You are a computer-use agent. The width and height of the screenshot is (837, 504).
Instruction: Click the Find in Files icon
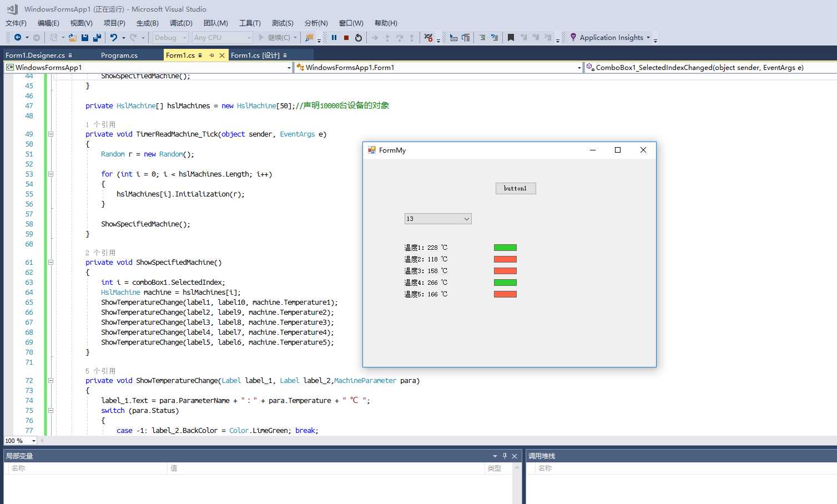[x=310, y=38]
